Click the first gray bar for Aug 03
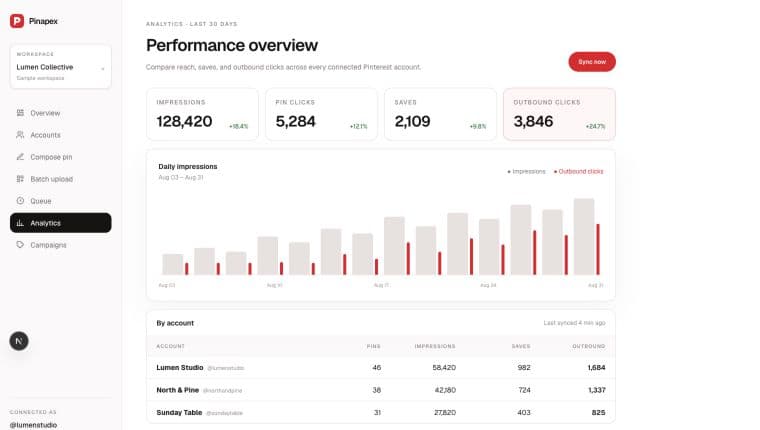This screenshot has height=430, width=760. [x=173, y=264]
